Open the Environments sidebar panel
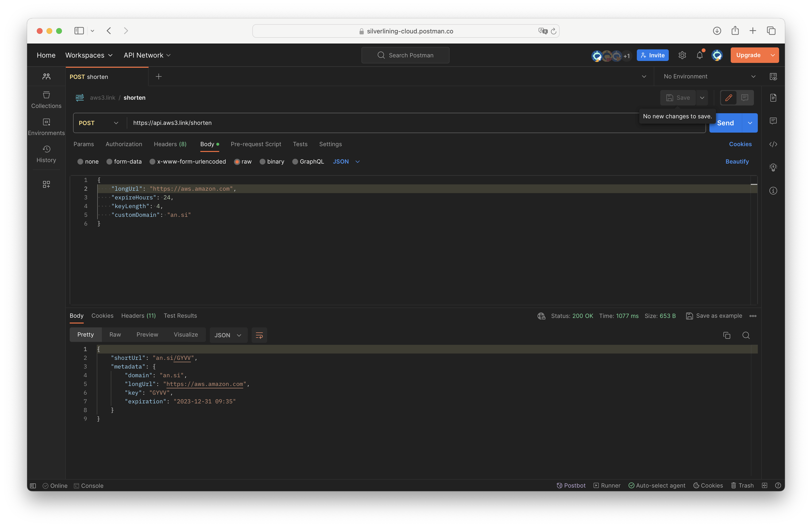 click(46, 127)
